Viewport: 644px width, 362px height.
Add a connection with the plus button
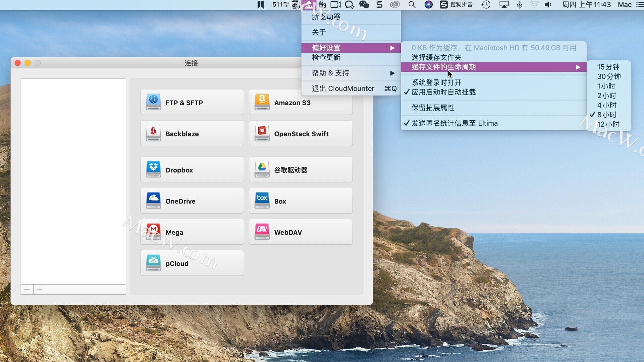pyautogui.click(x=27, y=289)
